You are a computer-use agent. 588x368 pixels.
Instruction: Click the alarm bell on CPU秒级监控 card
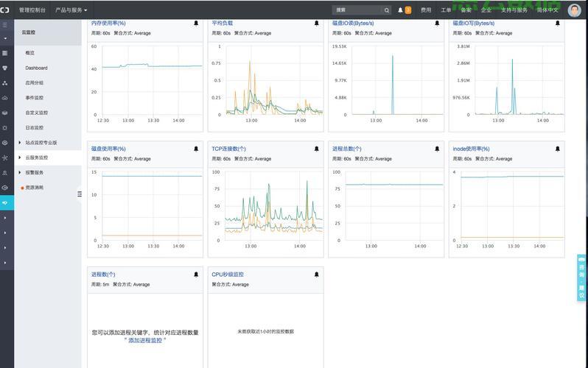[317, 275]
